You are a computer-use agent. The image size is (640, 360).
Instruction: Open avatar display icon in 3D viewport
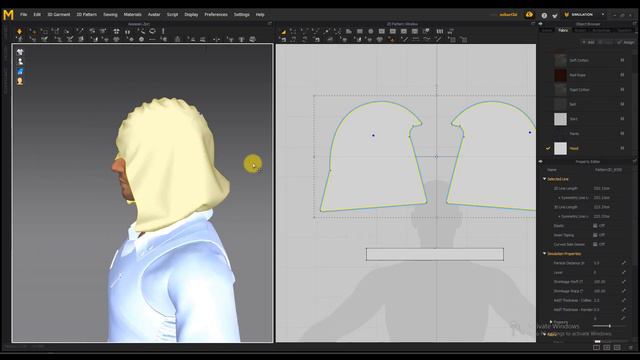pyautogui.click(x=20, y=62)
